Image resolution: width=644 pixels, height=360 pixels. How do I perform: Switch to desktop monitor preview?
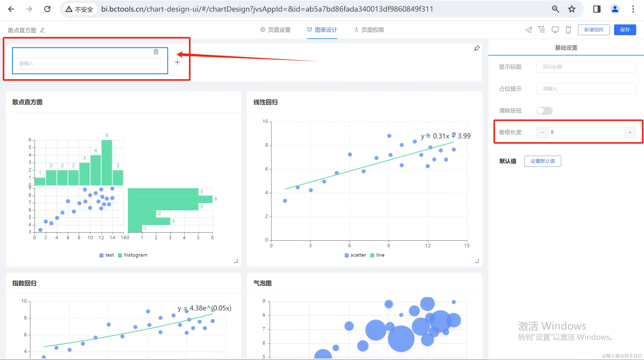(555, 30)
